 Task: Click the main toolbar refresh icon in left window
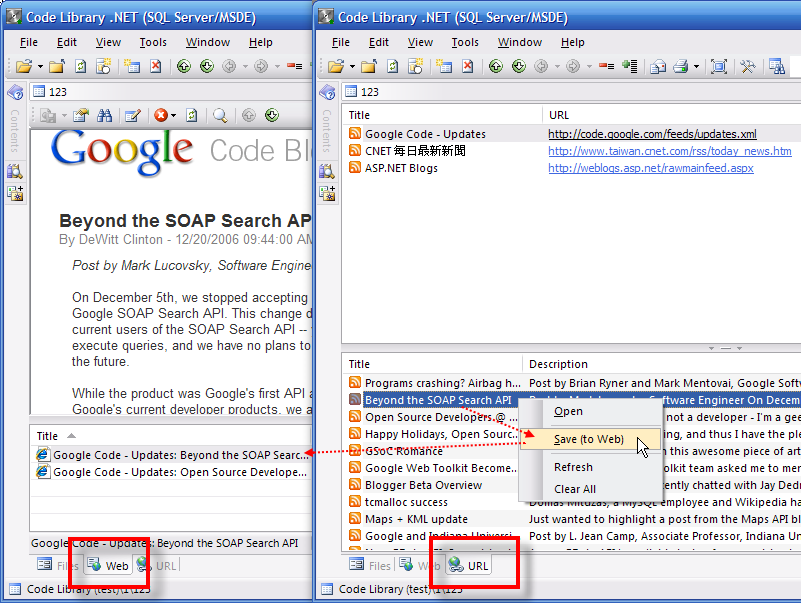[x=81, y=66]
